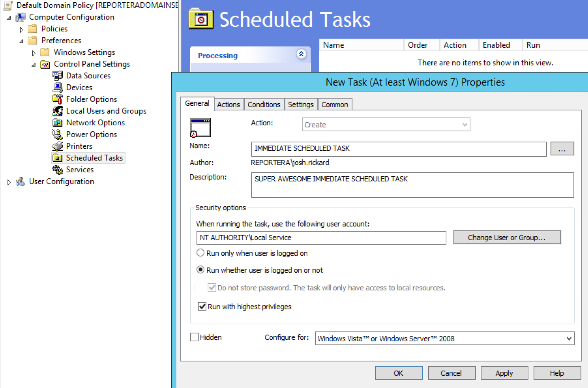Click the Services gear icon
Viewport: 588px width, 388px height.
(x=57, y=170)
